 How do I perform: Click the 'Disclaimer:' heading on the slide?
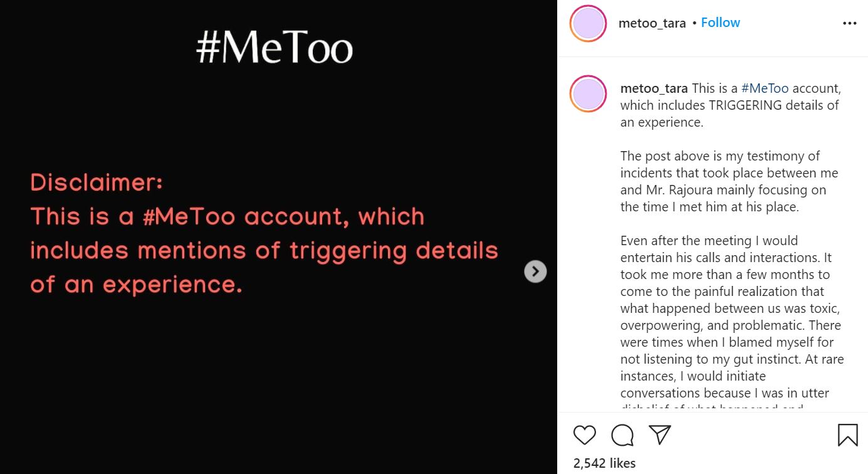click(97, 182)
